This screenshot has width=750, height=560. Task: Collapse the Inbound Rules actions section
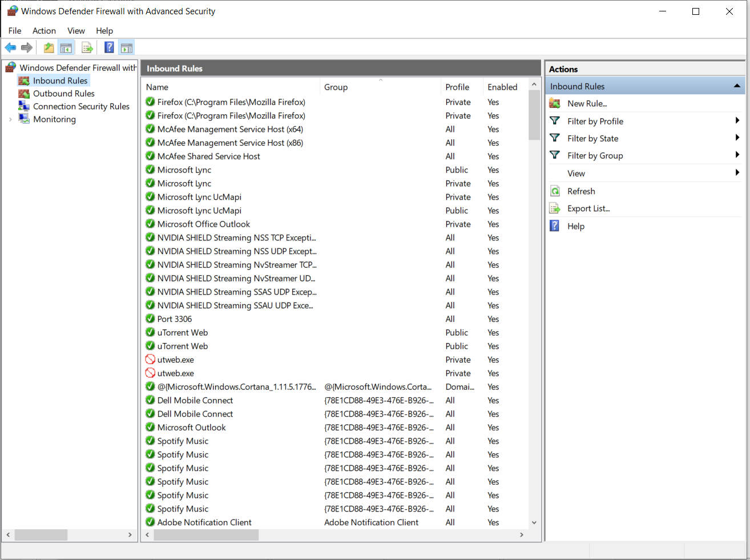[x=737, y=86]
